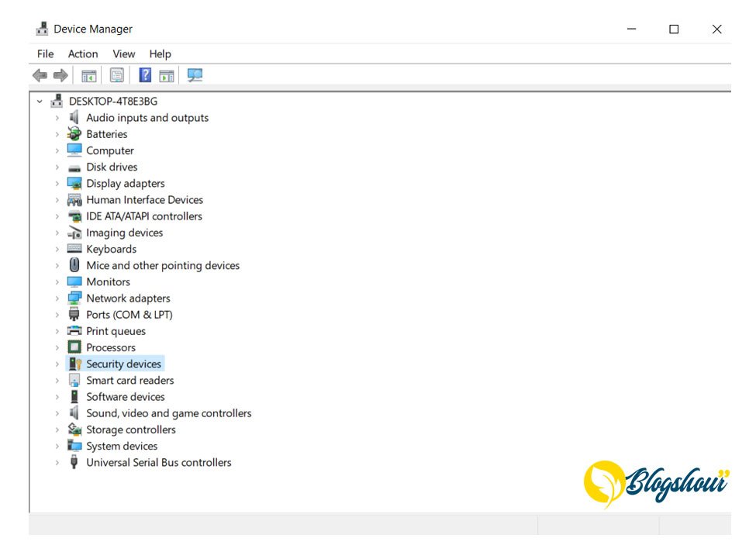Expand the Display adapters chevron
Screen dimensions: 756x552
(57, 183)
